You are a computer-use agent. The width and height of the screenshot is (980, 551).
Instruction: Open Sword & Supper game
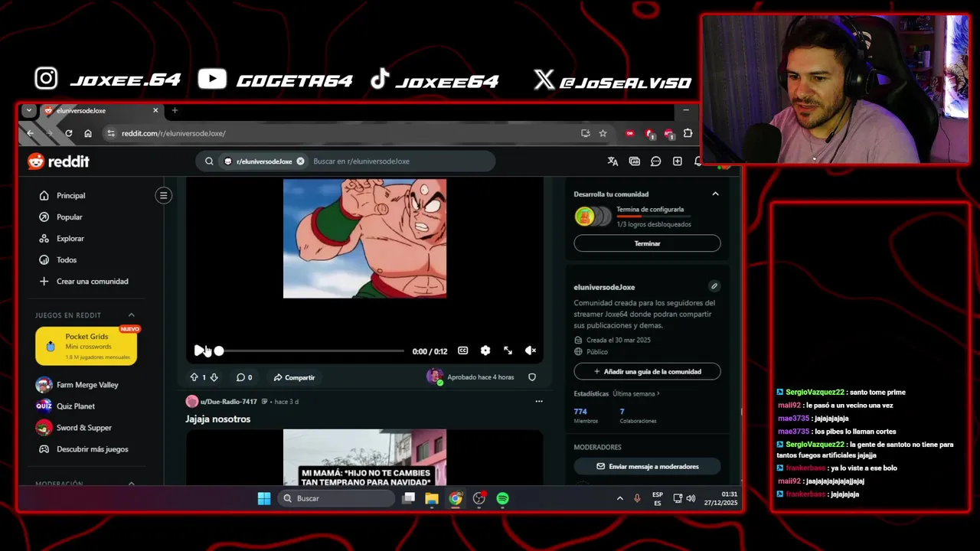click(x=83, y=428)
